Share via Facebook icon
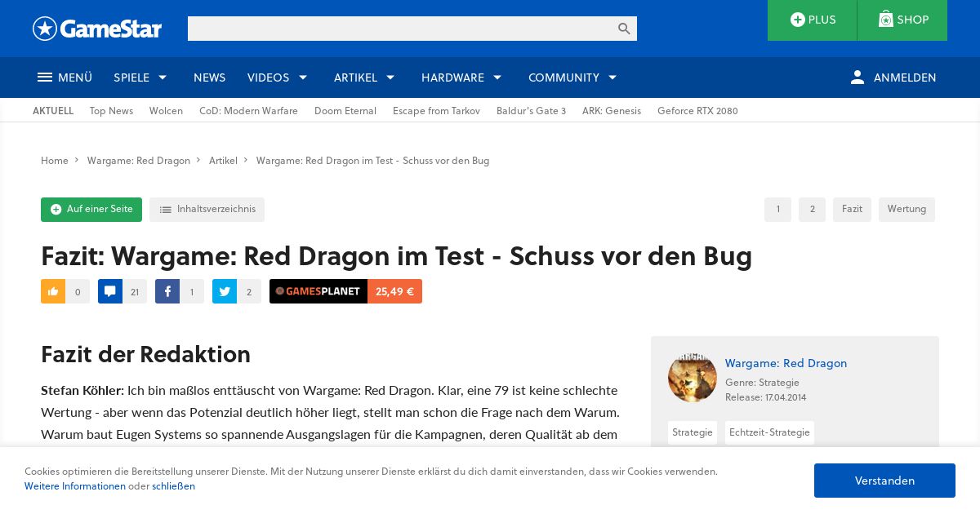This screenshot has height=514, width=980. (167, 291)
